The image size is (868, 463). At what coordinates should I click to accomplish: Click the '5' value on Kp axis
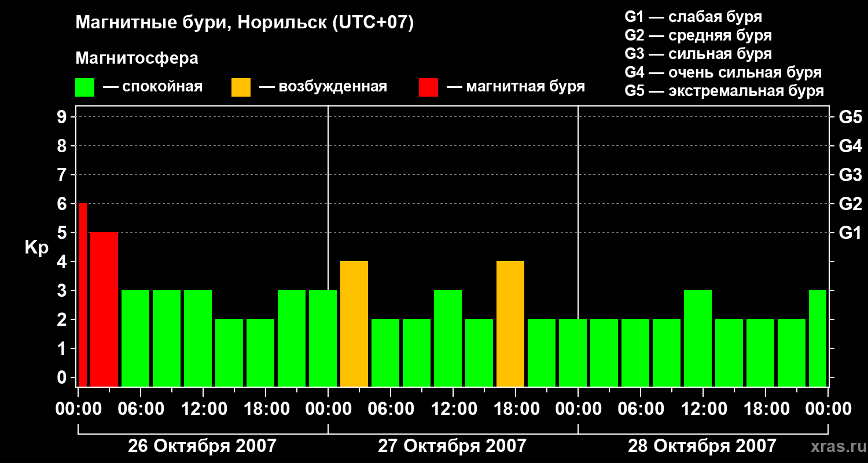pyautogui.click(x=63, y=233)
